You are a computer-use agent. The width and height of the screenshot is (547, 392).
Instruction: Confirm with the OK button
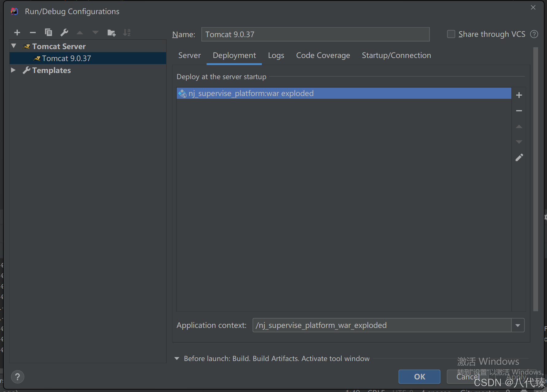point(419,377)
